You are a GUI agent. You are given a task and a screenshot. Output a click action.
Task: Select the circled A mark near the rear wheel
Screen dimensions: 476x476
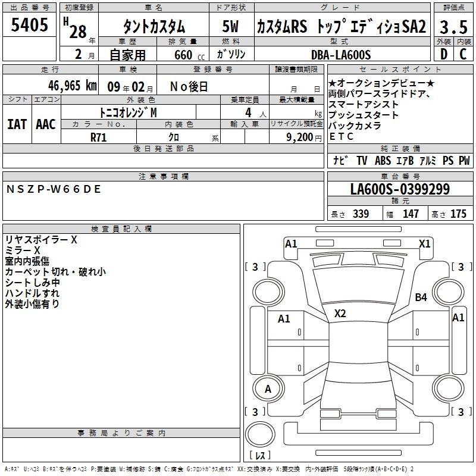click(268, 389)
